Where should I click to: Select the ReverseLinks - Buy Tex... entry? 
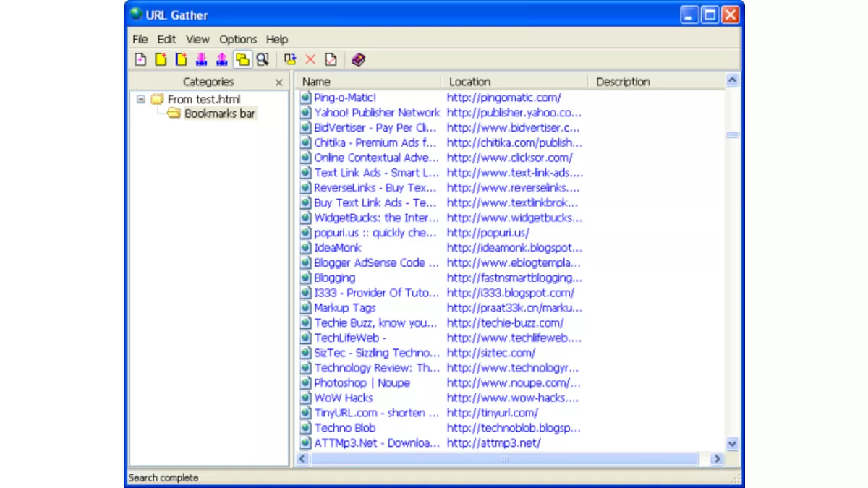point(375,187)
